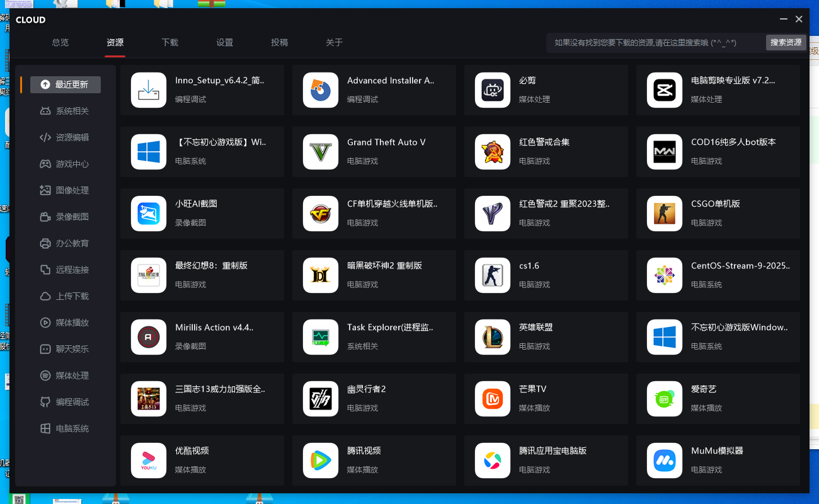Select 最近更新 in the sidebar
Screen dimensions: 819x504
coord(66,84)
